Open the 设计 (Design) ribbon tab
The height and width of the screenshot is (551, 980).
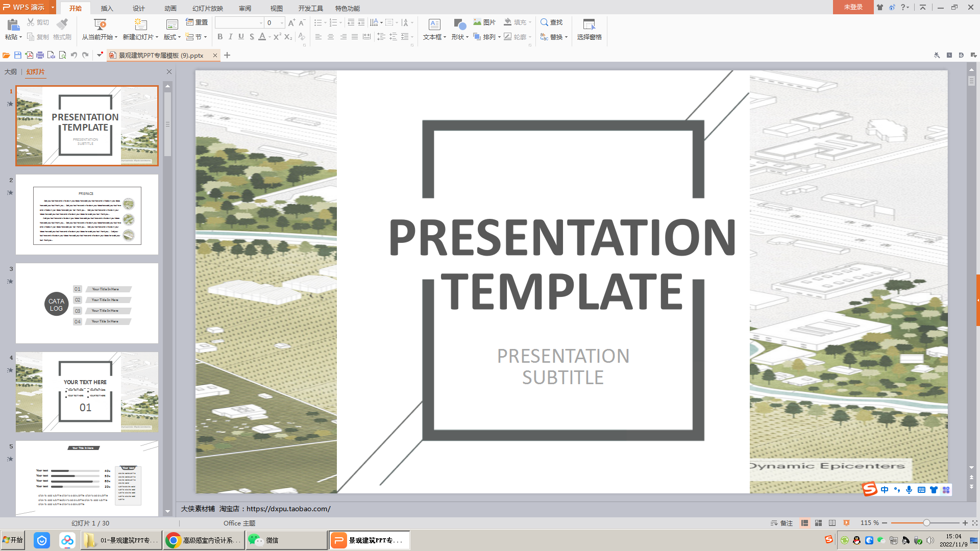pos(138,8)
